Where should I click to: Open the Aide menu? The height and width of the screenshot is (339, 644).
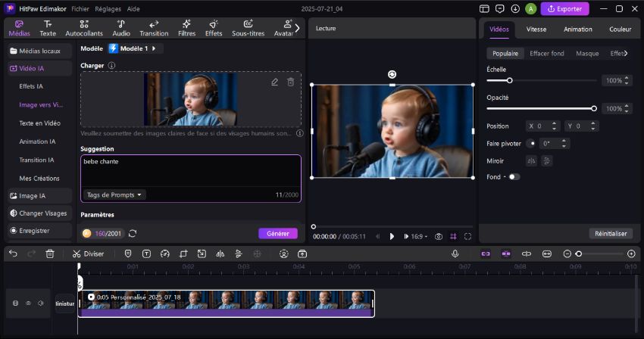point(133,8)
